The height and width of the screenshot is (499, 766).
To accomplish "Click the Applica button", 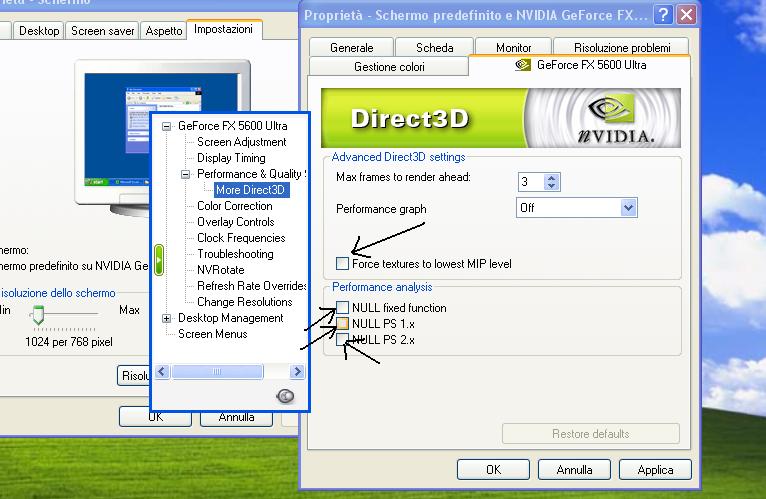I will (655, 470).
